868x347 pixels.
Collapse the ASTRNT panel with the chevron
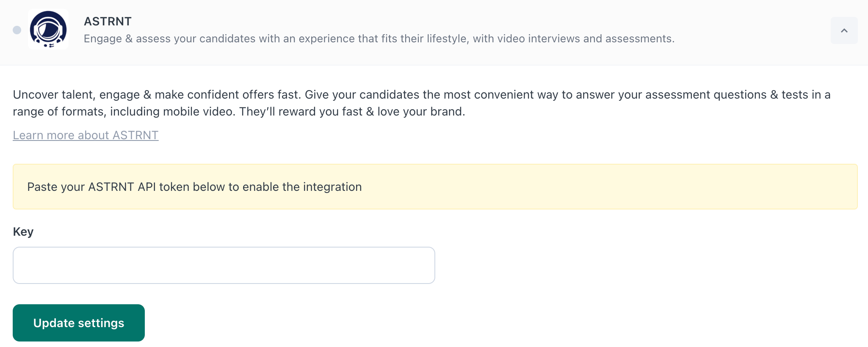pos(844,30)
